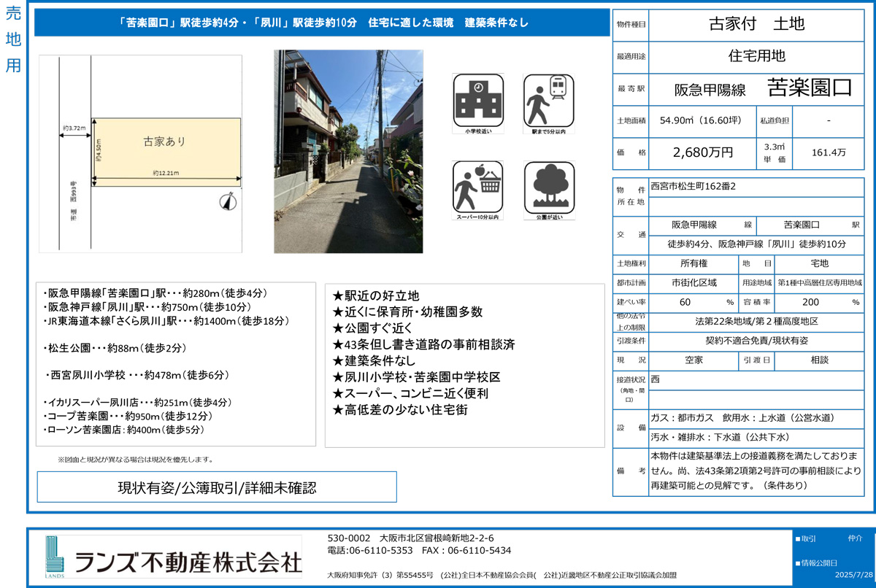The image size is (876, 588).
Task: Open the 物件種目 selector showing 古家付 土地
Action: [x=757, y=24]
